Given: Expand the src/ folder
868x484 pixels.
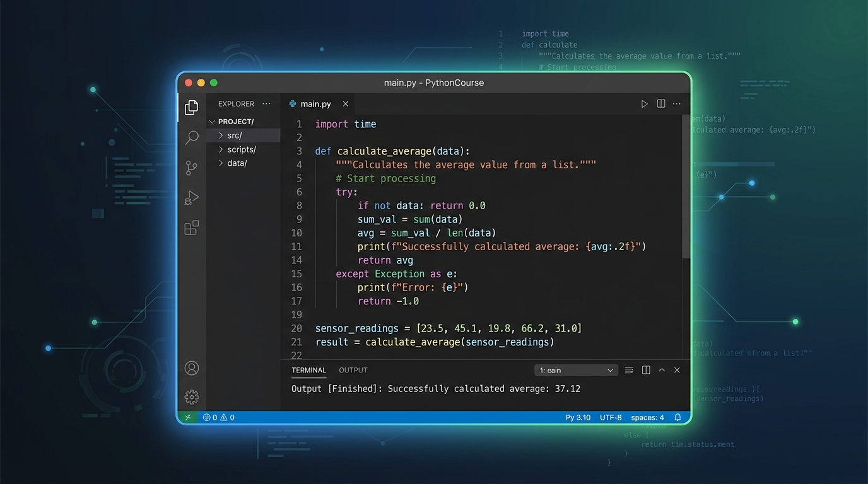Looking at the screenshot, I should pos(234,135).
